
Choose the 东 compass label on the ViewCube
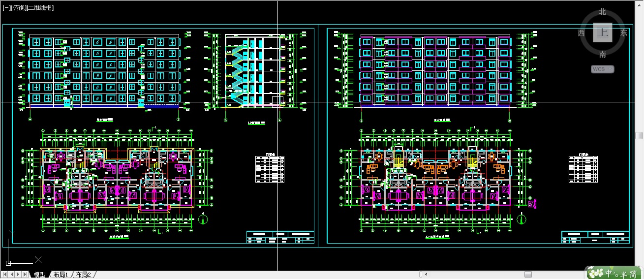[624, 33]
